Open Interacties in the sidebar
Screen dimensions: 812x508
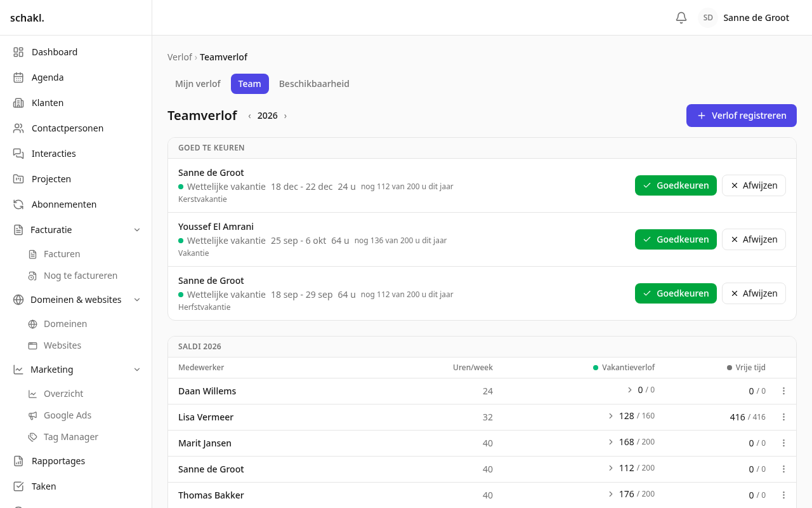coord(76,154)
